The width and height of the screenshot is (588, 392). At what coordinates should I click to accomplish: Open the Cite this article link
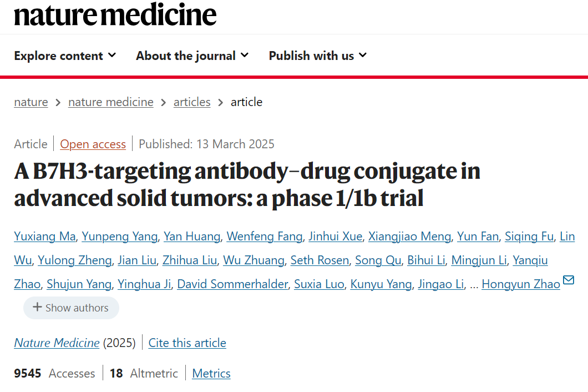point(187,343)
